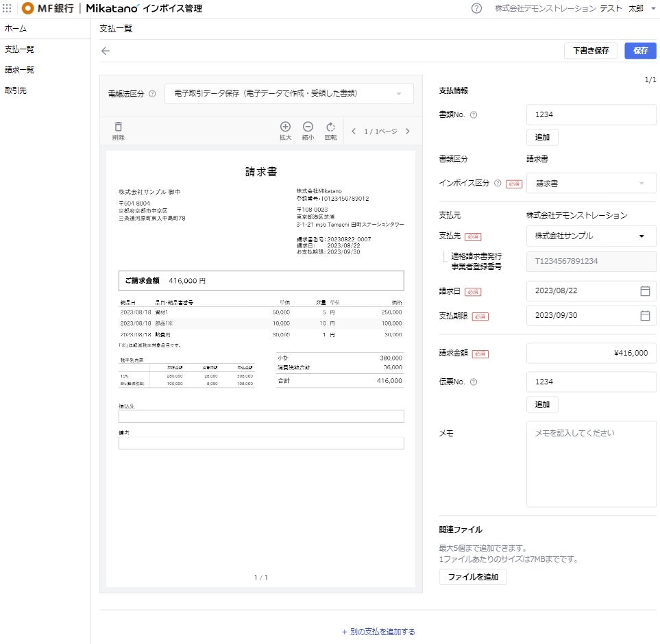Screen dimensions: 660x644
Task: Go to next page of the document
Action: [408, 132]
